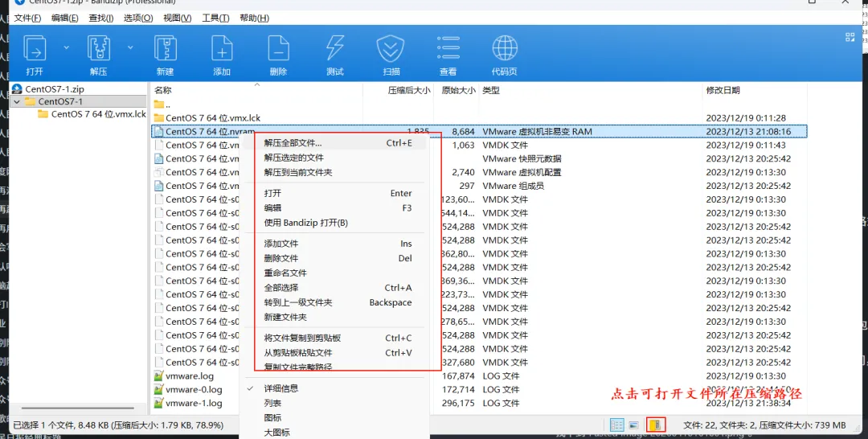
Task: Click the 删除 (Delete) toolbar icon
Action: [278, 48]
